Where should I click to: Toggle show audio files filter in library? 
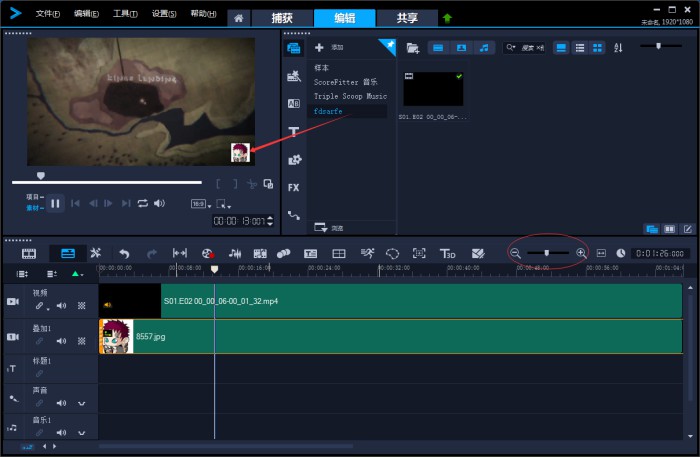(x=484, y=47)
